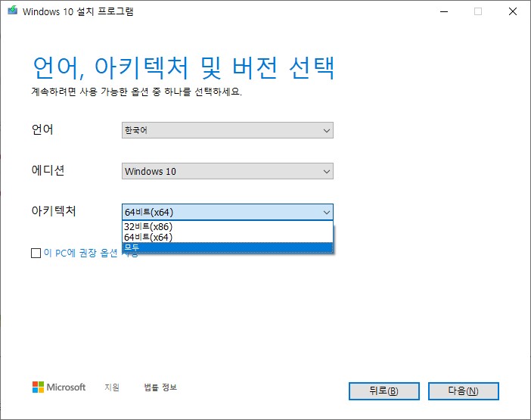The width and height of the screenshot is (531, 420).
Task: Click the heading 언어, 아키텍처 및 버전 선택
Action: tap(184, 68)
